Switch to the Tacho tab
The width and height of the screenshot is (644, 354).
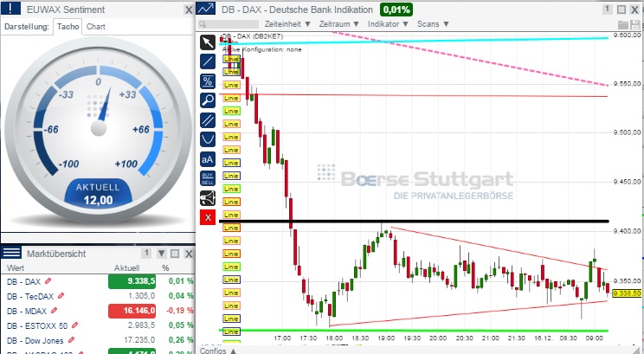pos(68,27)
